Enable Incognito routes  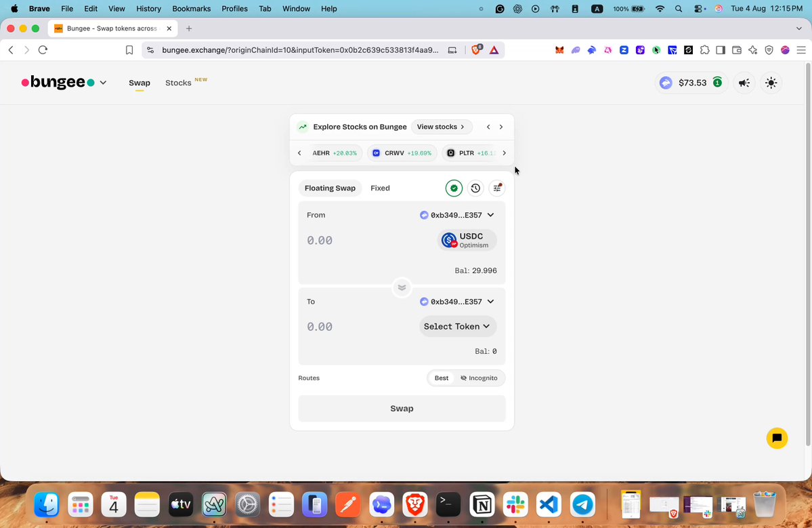point(479,378)
